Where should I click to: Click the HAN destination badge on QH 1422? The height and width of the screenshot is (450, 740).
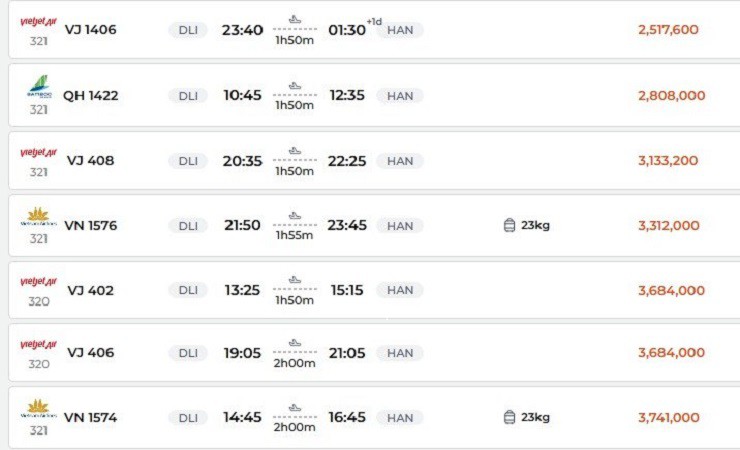400,96
